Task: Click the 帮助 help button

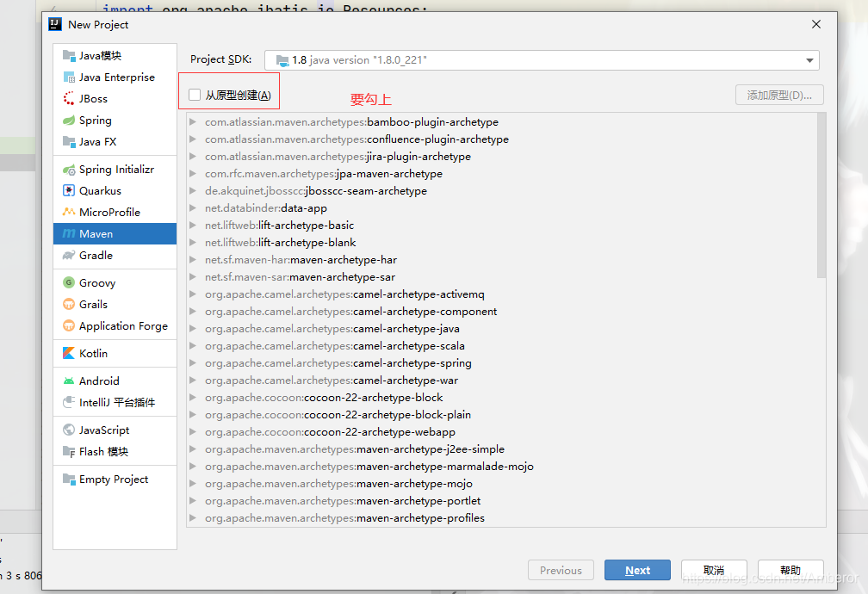Action: pos(790,570)
